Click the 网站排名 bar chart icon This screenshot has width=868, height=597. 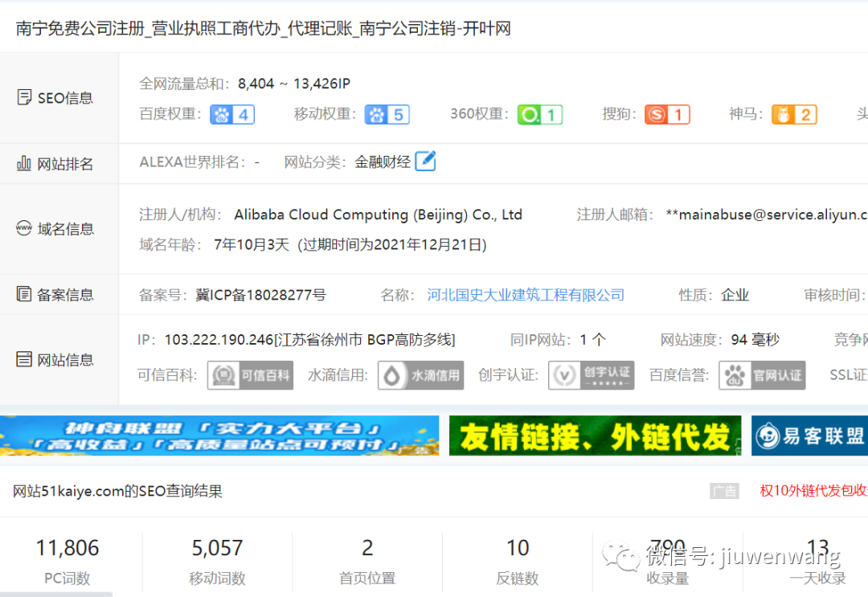[24, 163]
